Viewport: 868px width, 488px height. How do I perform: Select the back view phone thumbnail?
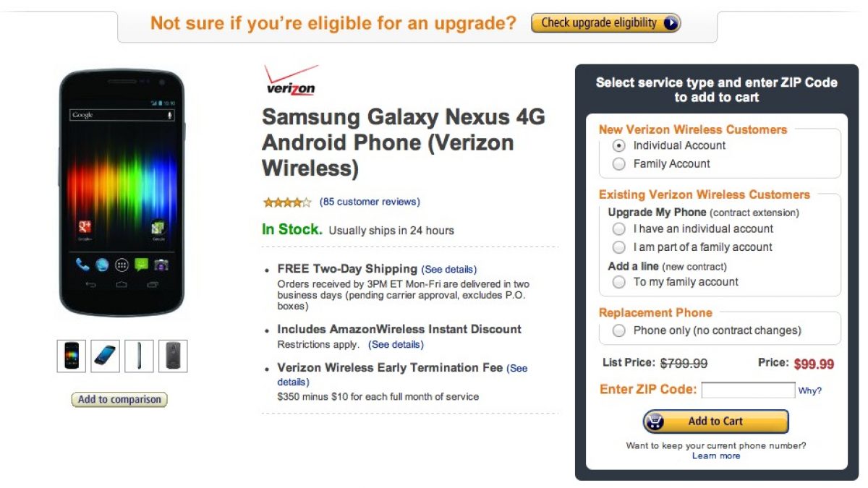point(173,356)
